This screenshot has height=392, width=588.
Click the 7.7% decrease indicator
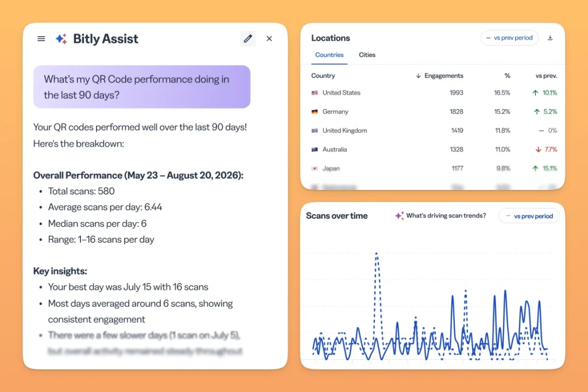click(x=547, y=150)
